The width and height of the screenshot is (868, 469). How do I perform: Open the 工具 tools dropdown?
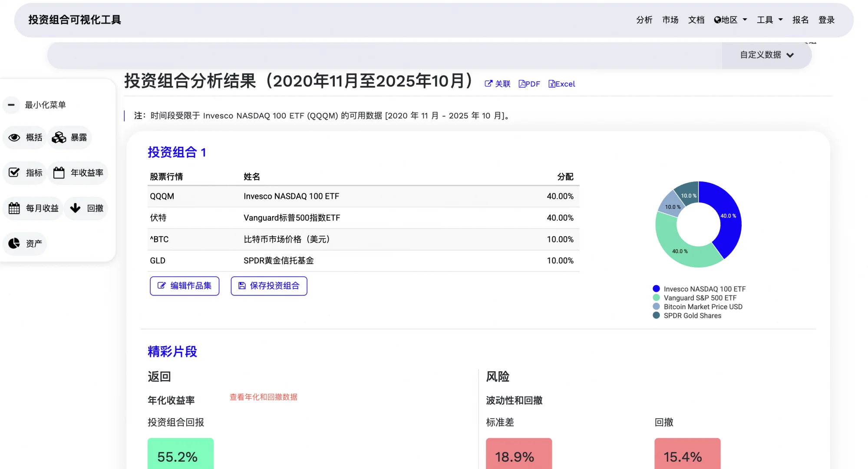(769, 20)
